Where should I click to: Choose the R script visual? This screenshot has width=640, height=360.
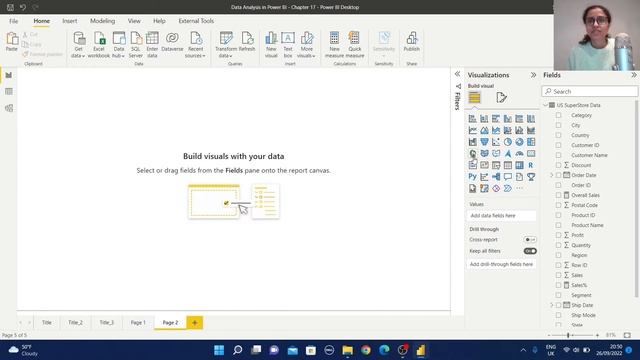tap(531, 165)
